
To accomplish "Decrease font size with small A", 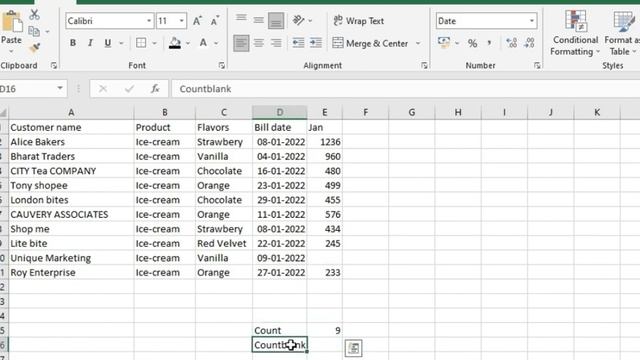I will (x=215, y=21).
